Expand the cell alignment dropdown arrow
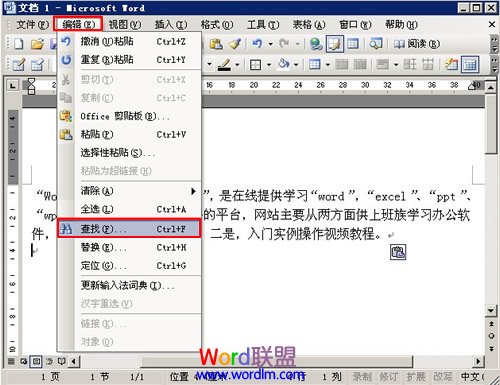The width and height of the screenshot is (500, 385). [x=396, y=64]
